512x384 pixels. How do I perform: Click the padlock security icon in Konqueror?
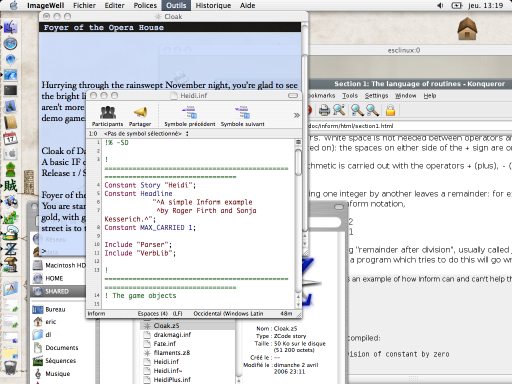click(390, 110)
